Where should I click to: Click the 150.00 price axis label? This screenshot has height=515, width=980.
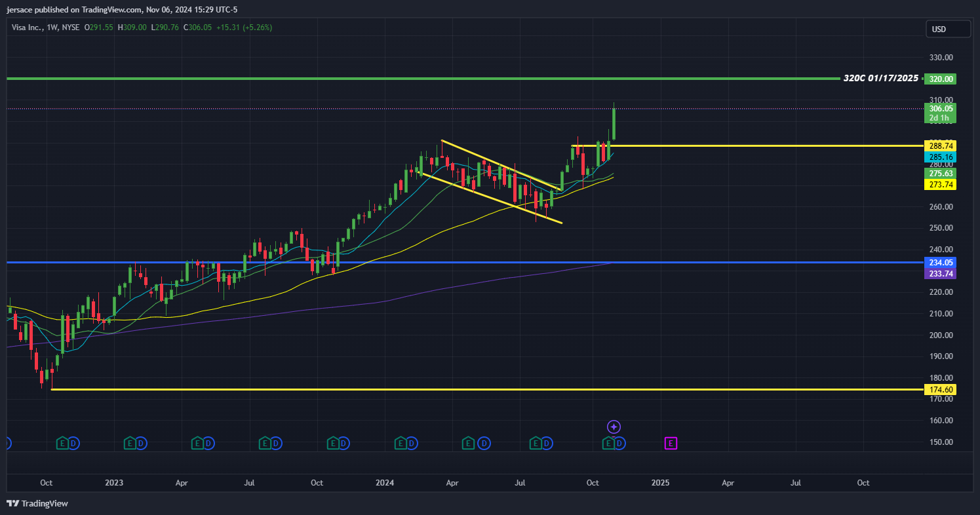pos(940,442)
